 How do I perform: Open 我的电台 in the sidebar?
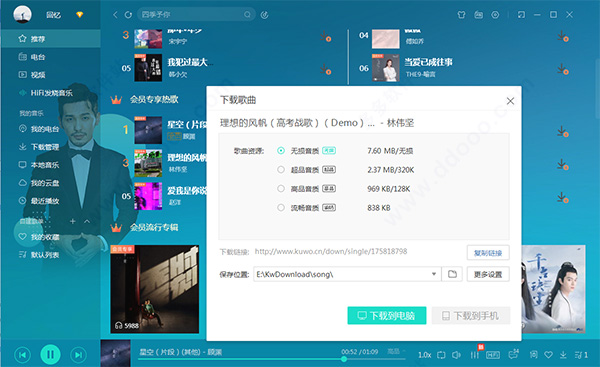40,129
